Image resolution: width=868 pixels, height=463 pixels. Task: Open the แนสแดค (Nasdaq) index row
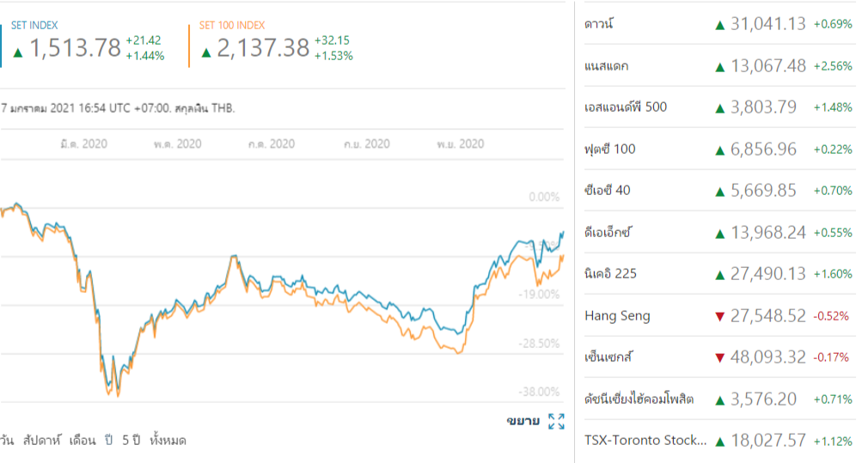607,66
